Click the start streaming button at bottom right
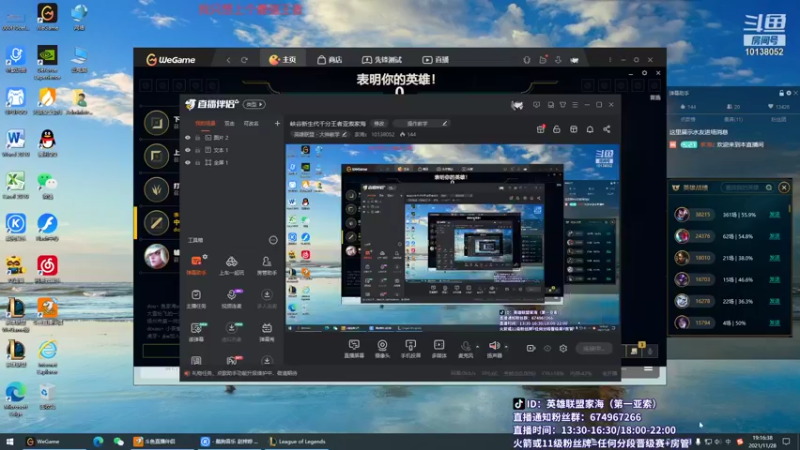The height and width of the screenshot is (450, 800). [x=594, y=348]
